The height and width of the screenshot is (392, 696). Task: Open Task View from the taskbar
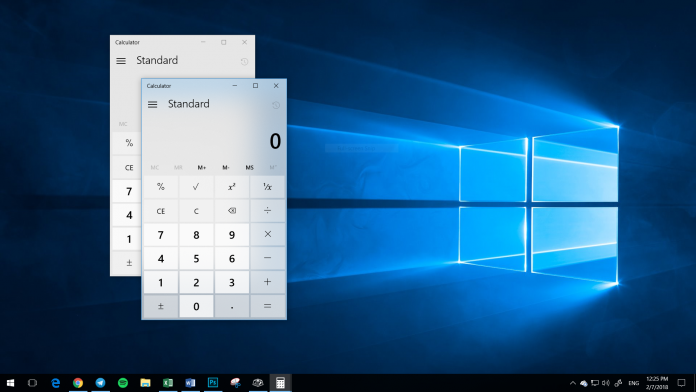point(32,383)
